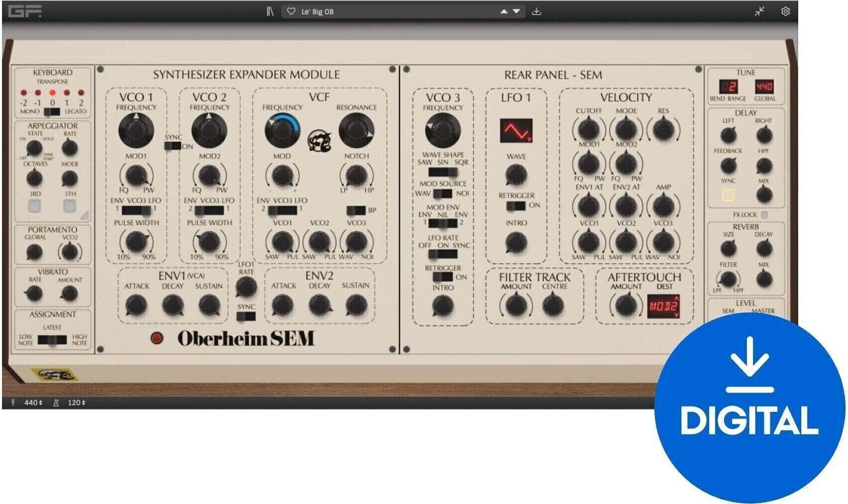Enable the FX LOCK checkbox
The width and height of the screenshot is (848, 504).
pos(764,214)
